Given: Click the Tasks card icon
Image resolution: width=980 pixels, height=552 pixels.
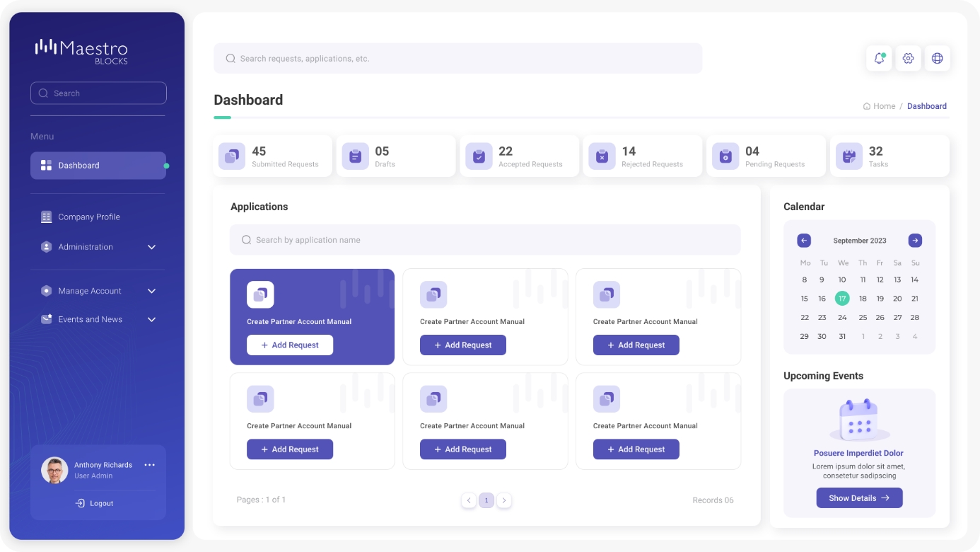Looking at the screenshot, I should pyautogui.click(x=848, y=156).
